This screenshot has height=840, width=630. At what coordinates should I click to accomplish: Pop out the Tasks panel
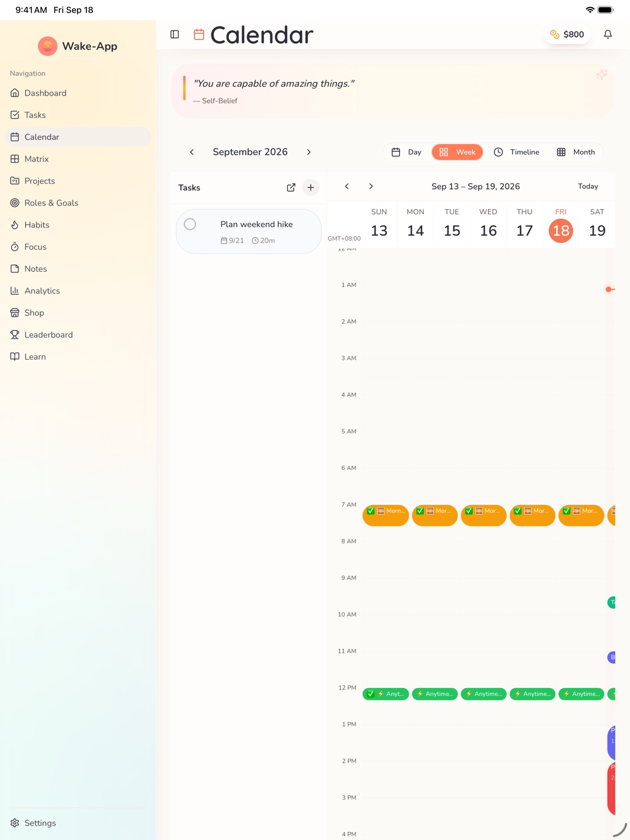pos(291,188)
